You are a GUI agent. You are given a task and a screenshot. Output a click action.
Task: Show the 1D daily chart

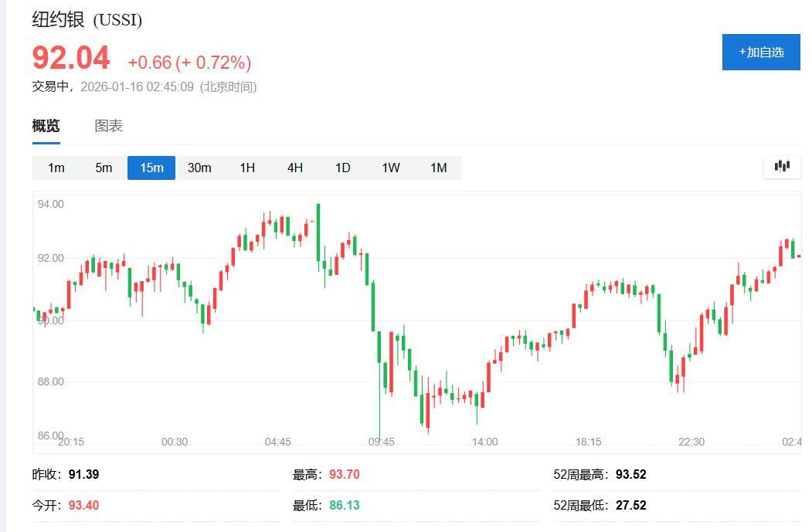[343, 168]
